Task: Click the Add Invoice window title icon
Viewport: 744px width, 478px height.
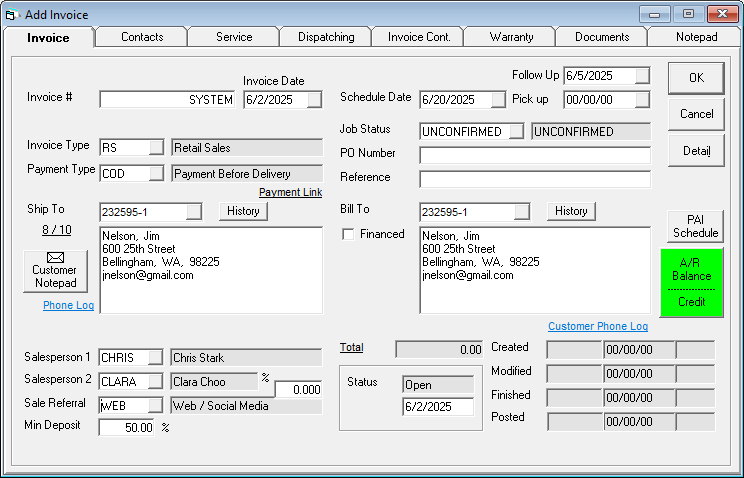Action: [12, 15]
